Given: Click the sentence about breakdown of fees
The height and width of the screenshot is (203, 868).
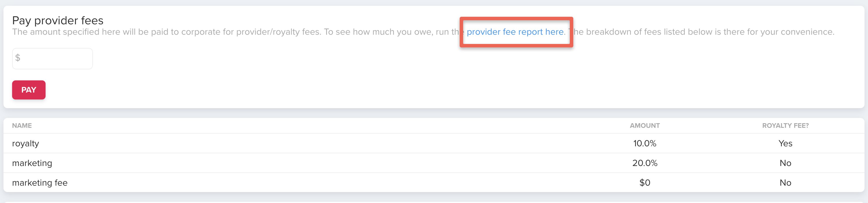Looking at the screenshot, I should 704,32.
